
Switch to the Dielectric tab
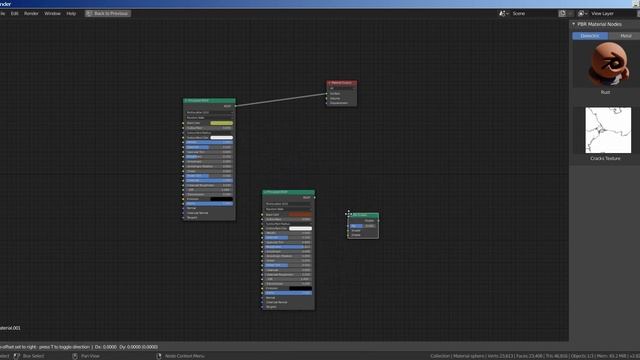pos(590,36)
